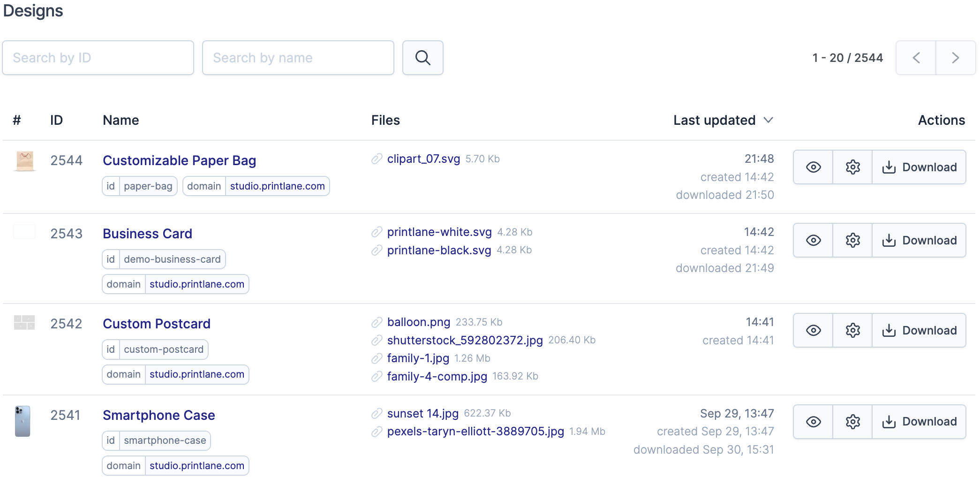Screen dimensions: 980x486
Task: Open settings gear for Customizable Paper Bag
Action: 852,167
